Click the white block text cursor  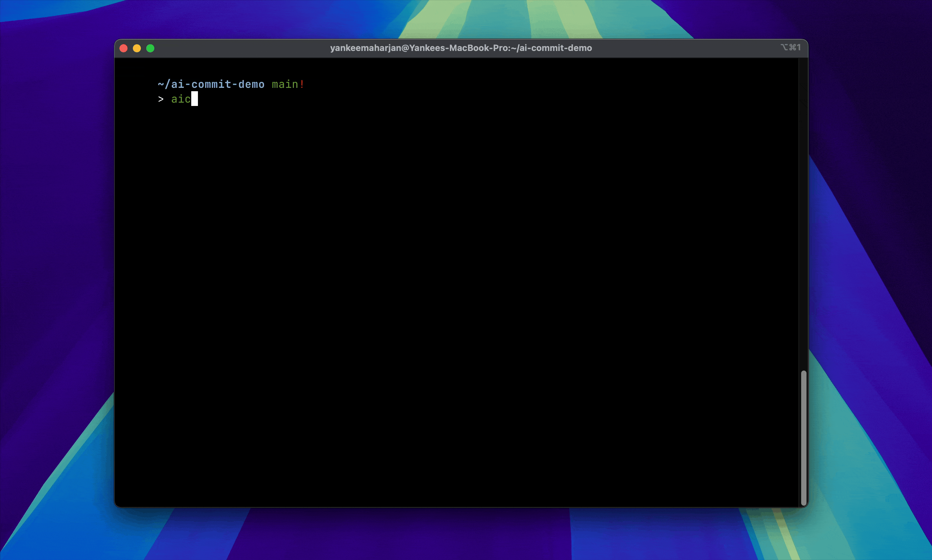[194, 99]
